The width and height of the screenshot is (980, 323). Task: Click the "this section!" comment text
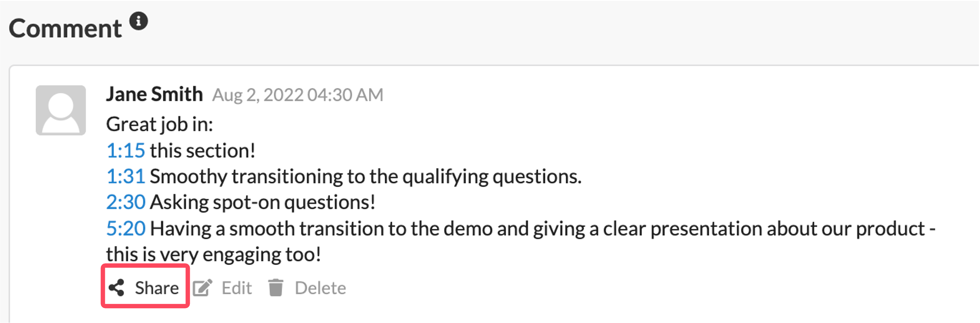[202, 151]
